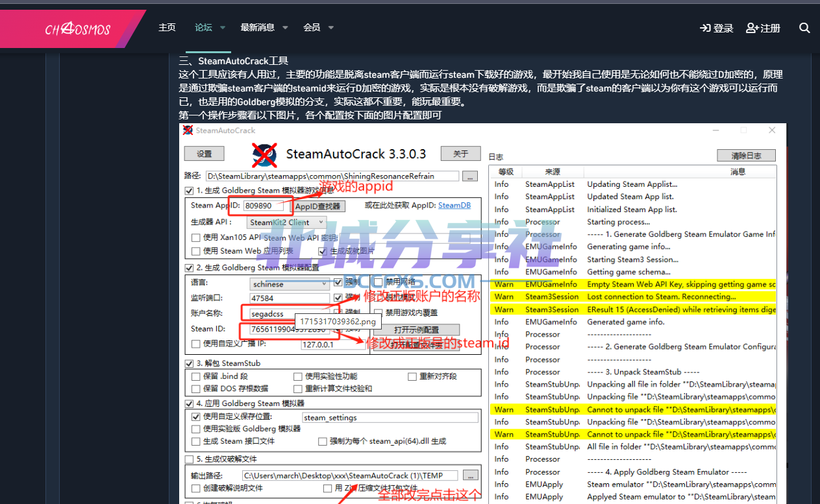Viewport: 820px width, 504px height.
Task: Open the 生成器 API SteamKit2 Client combo box
Action: [x=288, y=222]
